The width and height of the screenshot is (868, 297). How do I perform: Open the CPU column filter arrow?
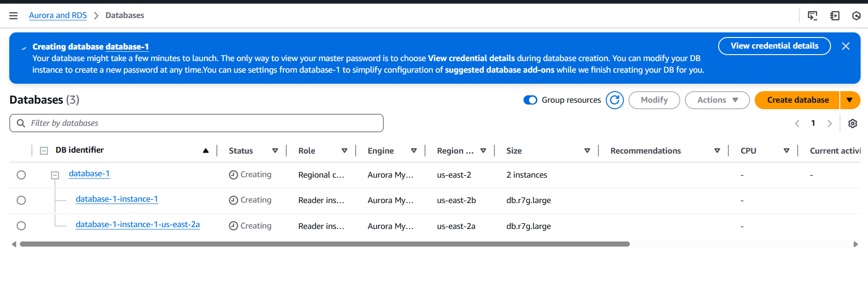(787, 151)
